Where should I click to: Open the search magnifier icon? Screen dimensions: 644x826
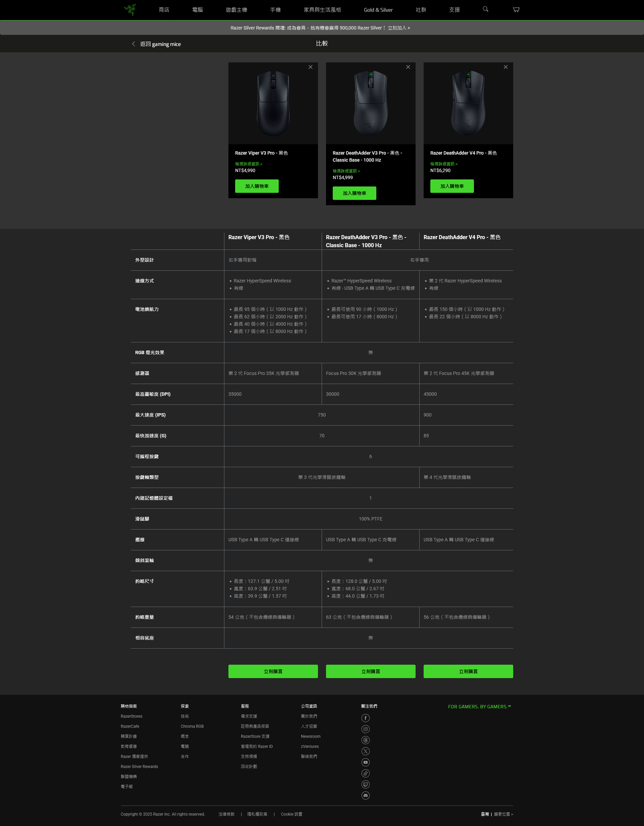[x=486, y=9]
